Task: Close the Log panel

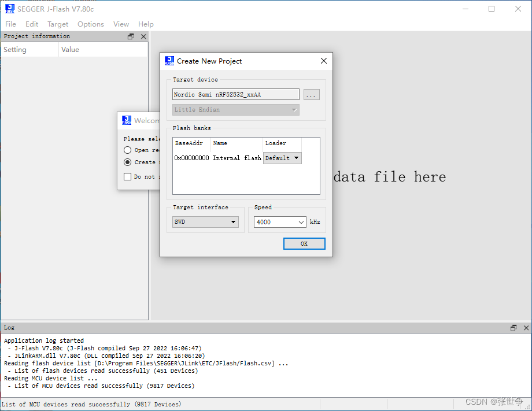Action: tap(526, 328)
